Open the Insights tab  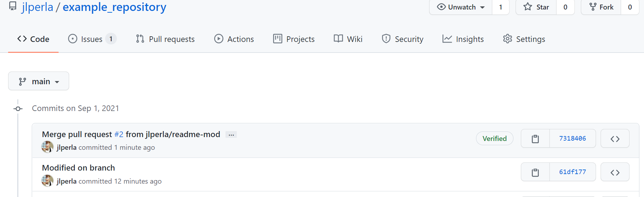(x=463, y=39)
